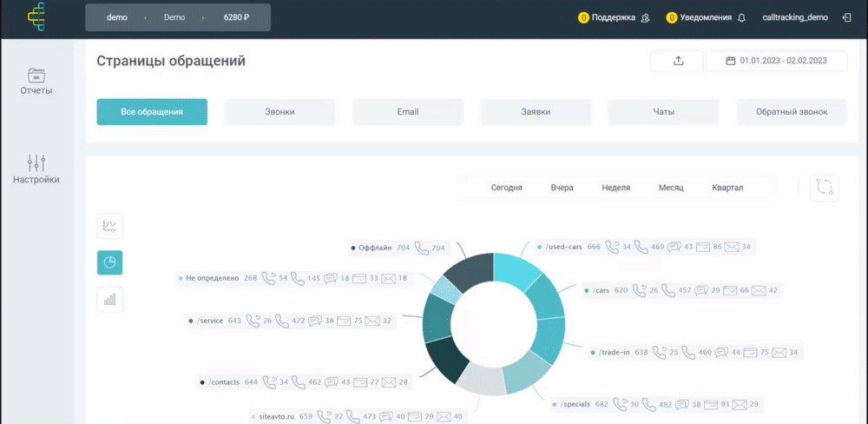Choose the Неделя period

point(616,188)
